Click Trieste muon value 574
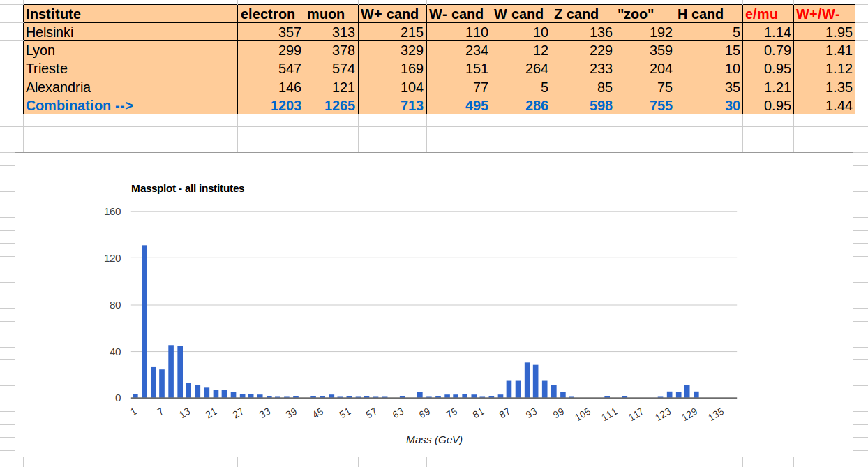The width and height of the screenshot is (868, 467). point(331,68)
